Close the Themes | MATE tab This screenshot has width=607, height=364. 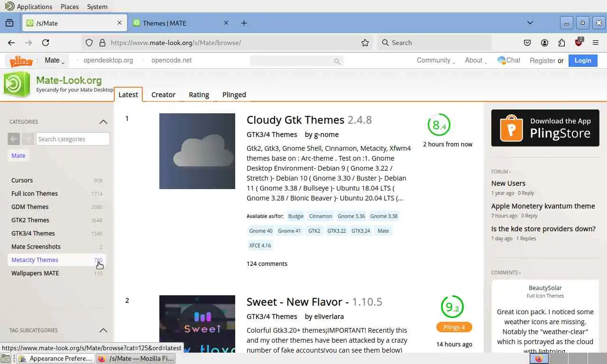[x=226, y=23]
